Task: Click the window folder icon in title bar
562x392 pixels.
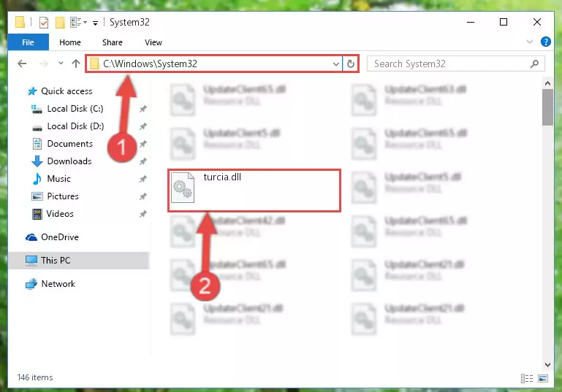Action: tap(20, 22)
